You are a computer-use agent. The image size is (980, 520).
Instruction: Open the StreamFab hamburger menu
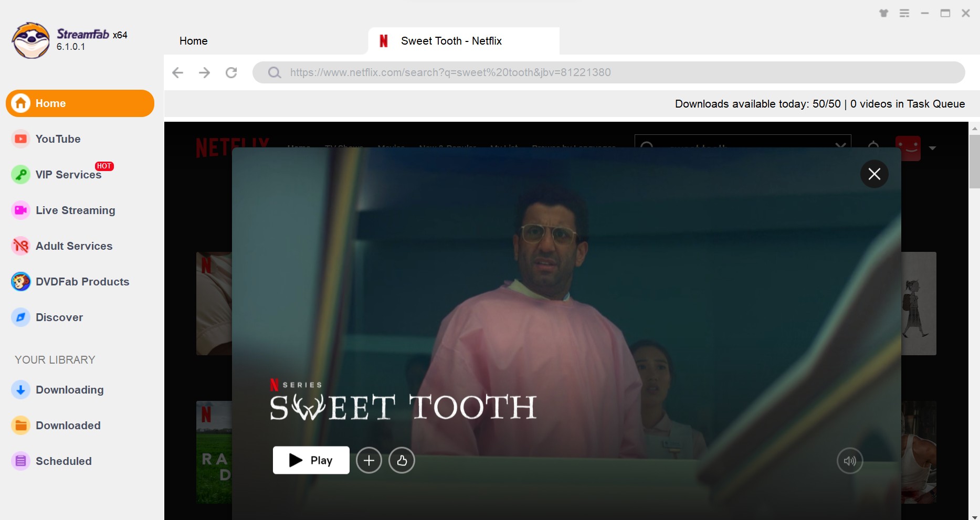[904, 13]
